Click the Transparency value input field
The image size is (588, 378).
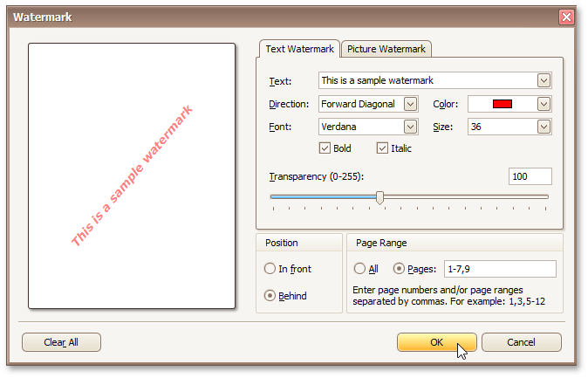click(530, 176)
